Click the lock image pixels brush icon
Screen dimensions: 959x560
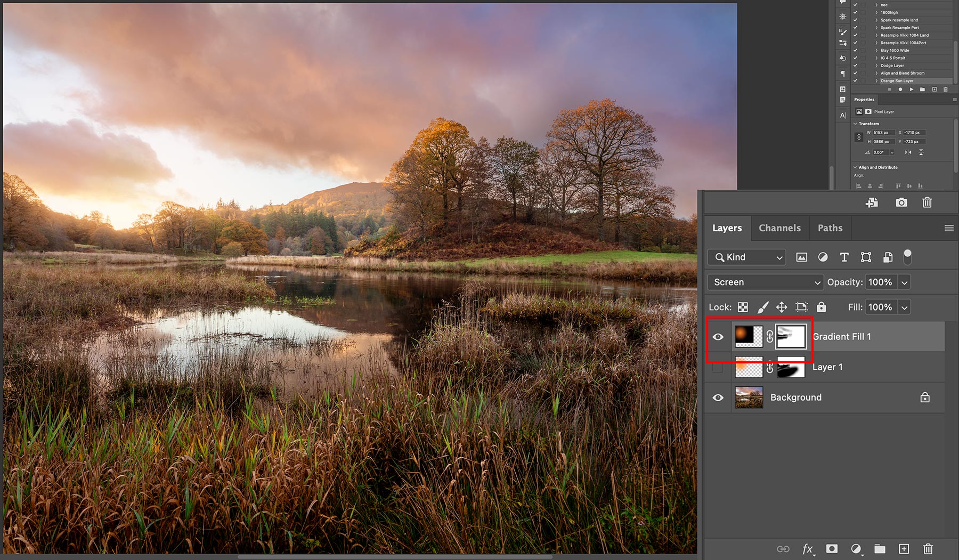coord(762,307)
